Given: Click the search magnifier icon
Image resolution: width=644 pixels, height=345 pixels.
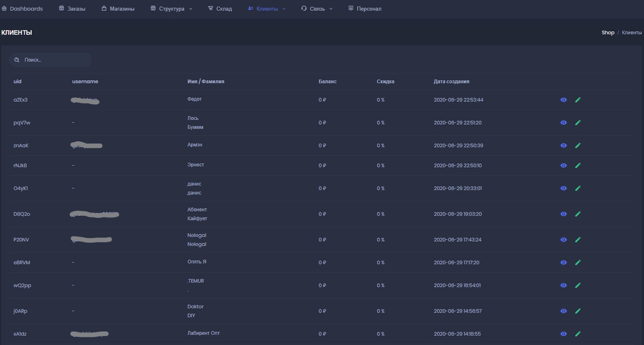Looking at the screenshot, I should 17,60.
